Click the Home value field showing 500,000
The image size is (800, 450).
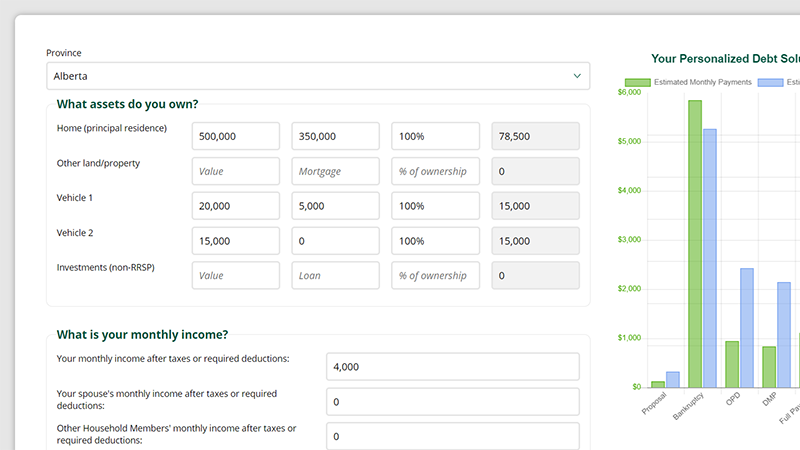point(235,136)
